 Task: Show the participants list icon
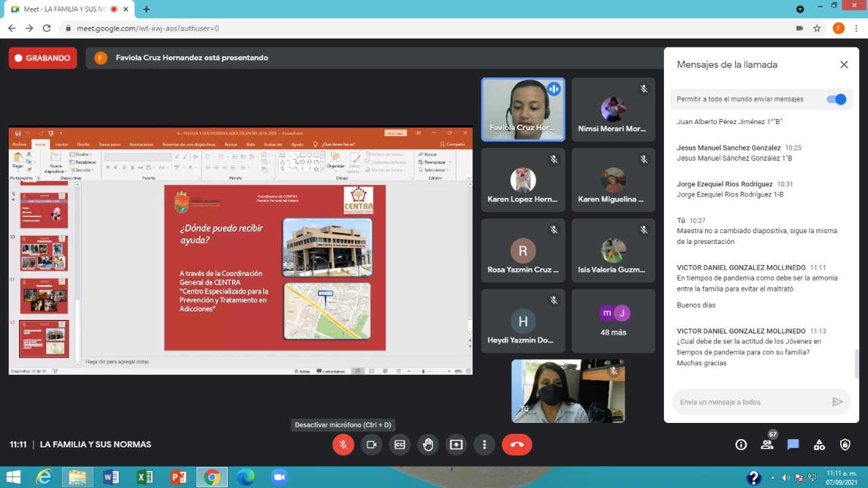pyautogui.click(x=767, y=445)
